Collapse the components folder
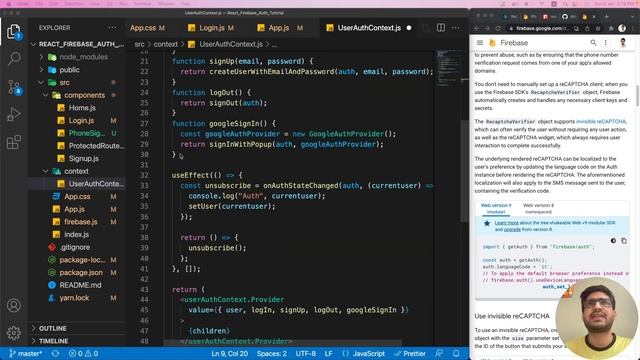 coord(77,95)
